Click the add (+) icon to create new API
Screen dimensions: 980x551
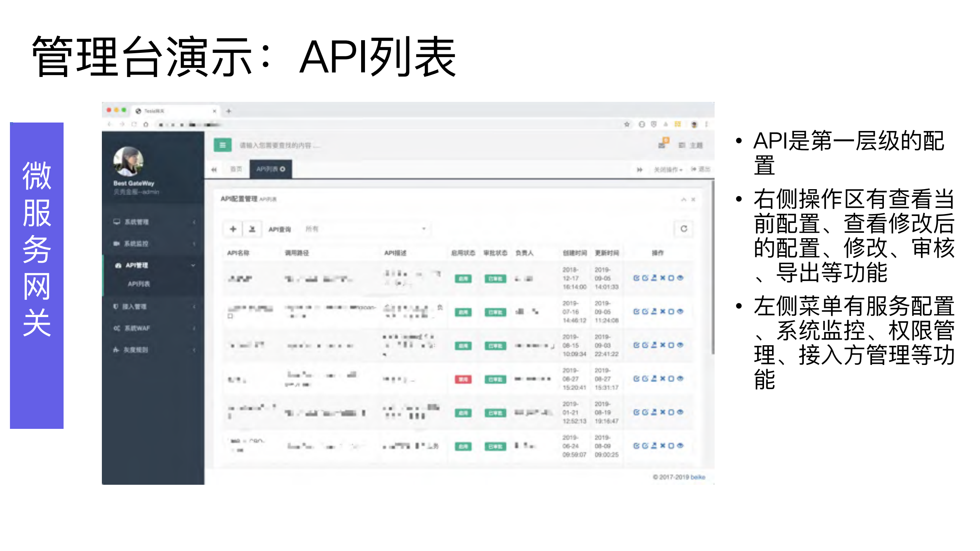233,229
